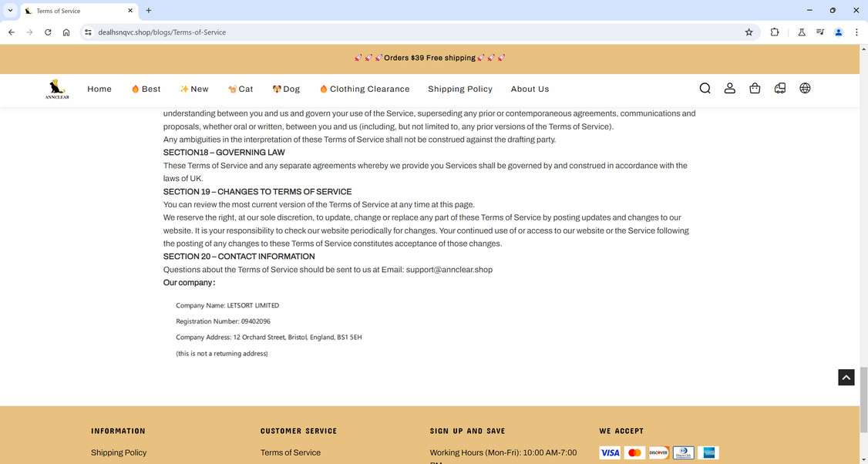
Task: Click the Discover payment icon
Action: 659,453
